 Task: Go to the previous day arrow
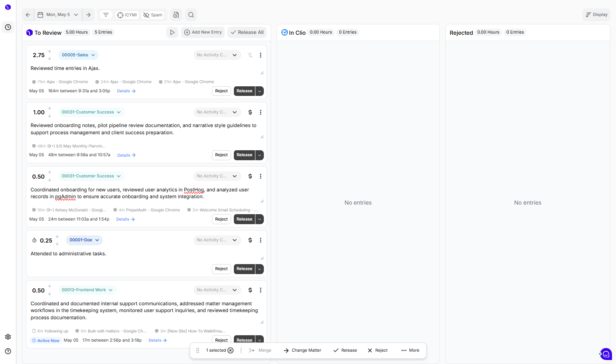click(28, 15)
